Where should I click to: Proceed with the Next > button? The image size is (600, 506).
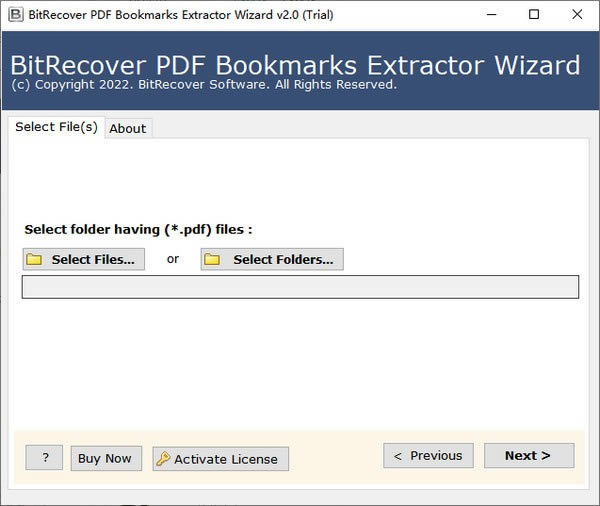528,456
